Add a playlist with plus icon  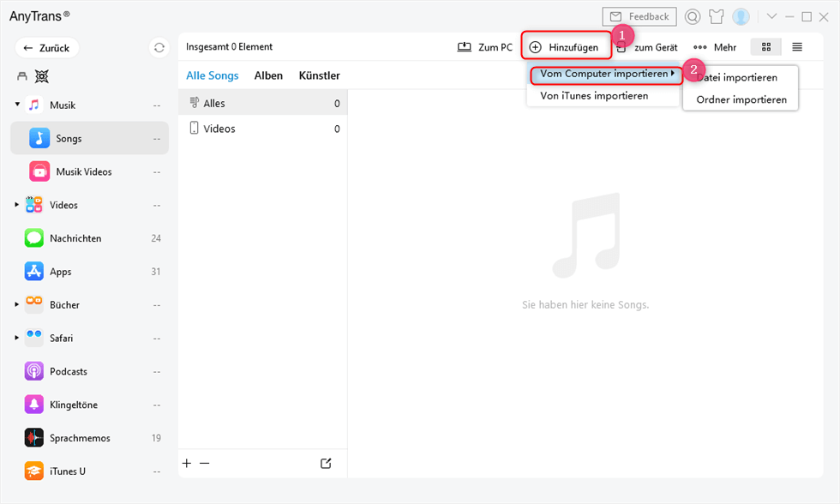point(187,464)
